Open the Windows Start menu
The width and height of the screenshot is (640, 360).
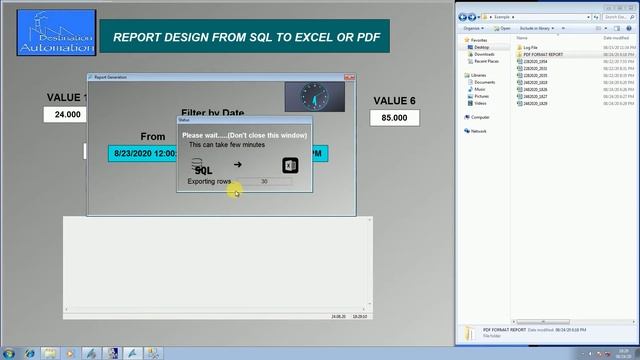pyautogui.click(x=9, y=353)
